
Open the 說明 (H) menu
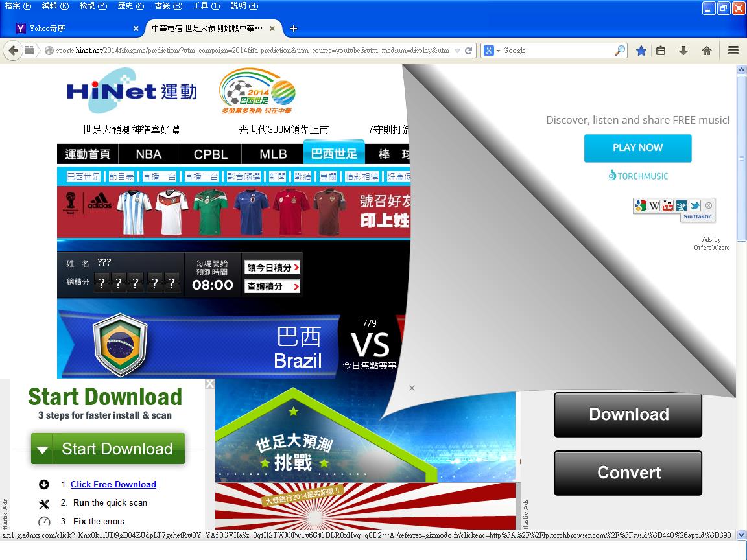pyautogui.click(x=244, y=6)
